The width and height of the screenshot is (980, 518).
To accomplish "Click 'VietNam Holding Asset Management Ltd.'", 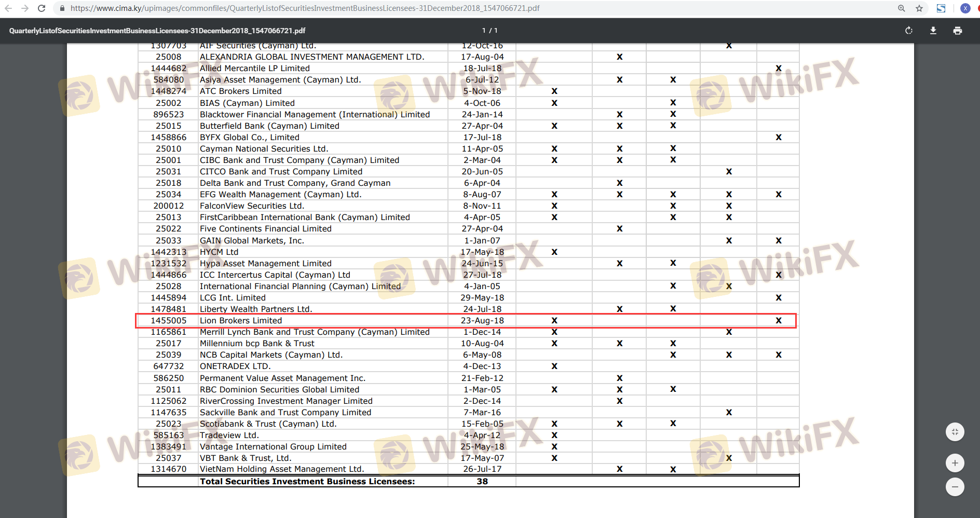I will (282, 469).
